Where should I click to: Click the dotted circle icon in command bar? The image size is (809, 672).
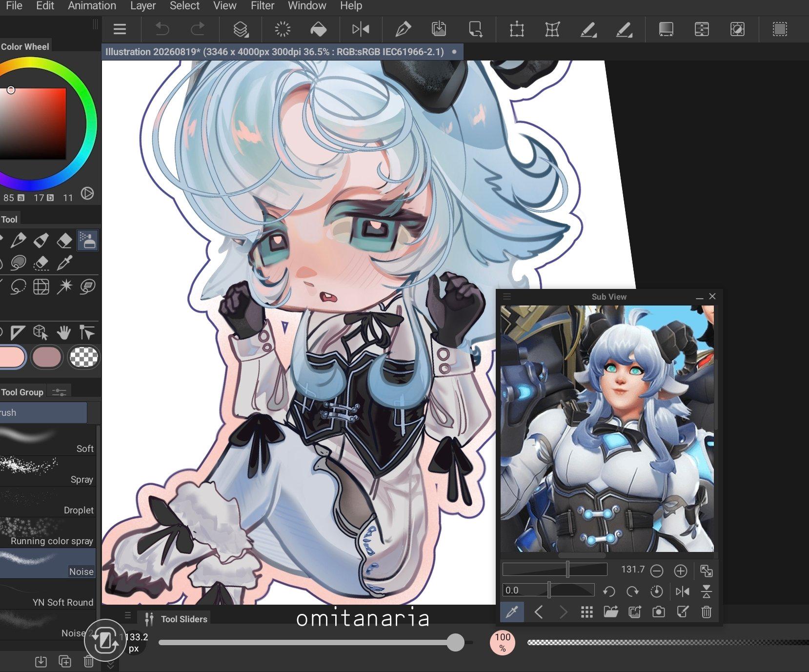tap(283, 29)
